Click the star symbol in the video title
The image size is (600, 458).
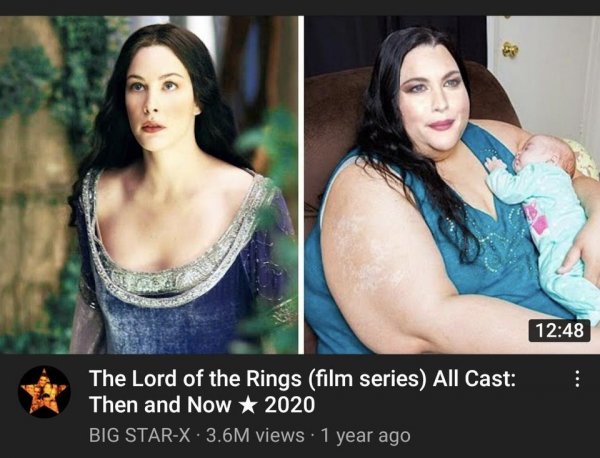248,405
